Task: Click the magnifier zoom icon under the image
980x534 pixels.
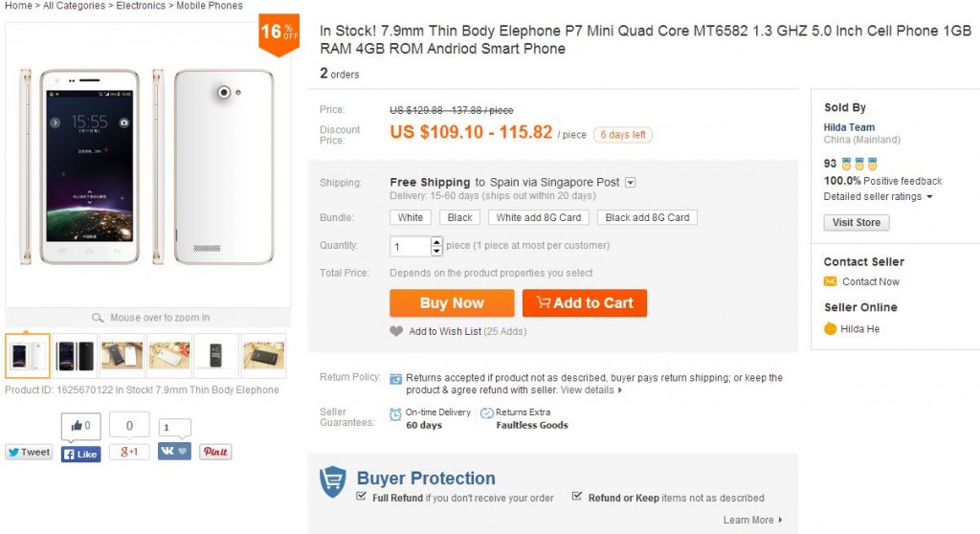Action: [x=98, y=318]
